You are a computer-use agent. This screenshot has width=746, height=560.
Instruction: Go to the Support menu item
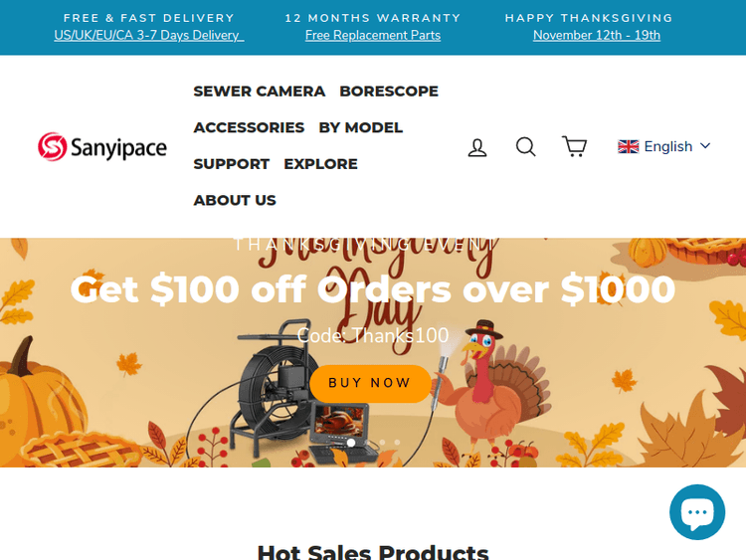(x=231, y=164)
